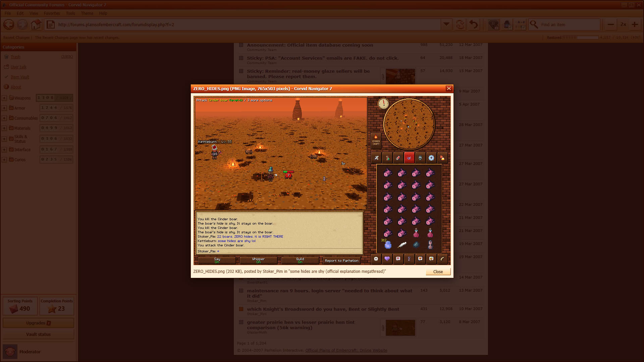
Task: Select the skills fist tab in the game panel
Action: point(387,158)
